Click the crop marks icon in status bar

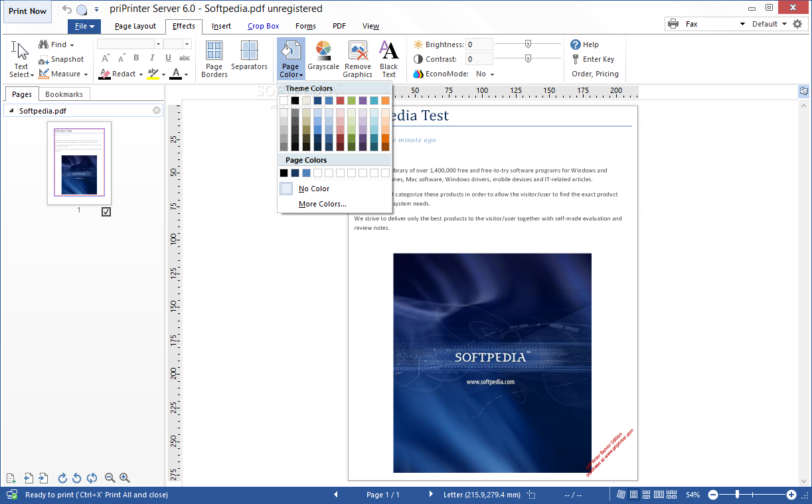(x=531, y=495)
